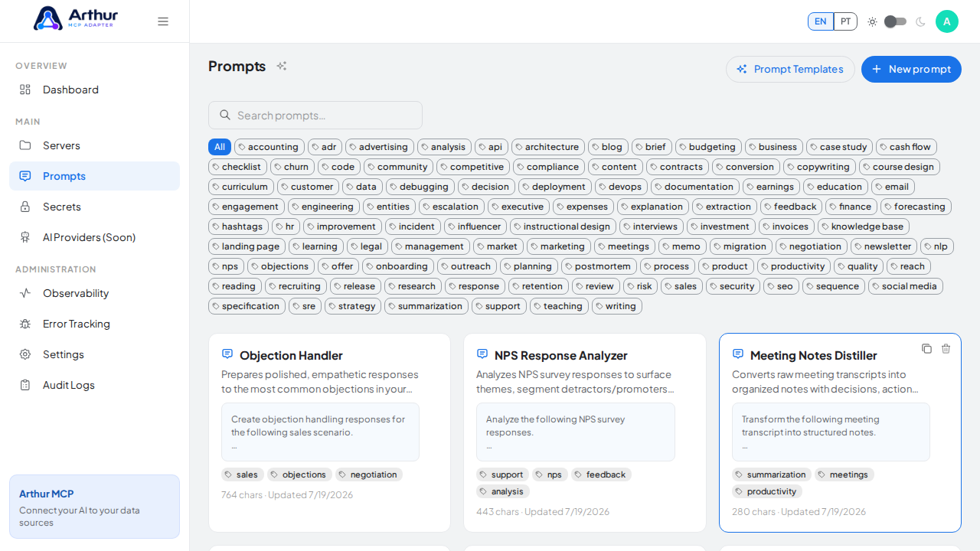980x551 pixels.
Task: Click the Dashboard grid icon in sidebar
Action: coord(25,90)
